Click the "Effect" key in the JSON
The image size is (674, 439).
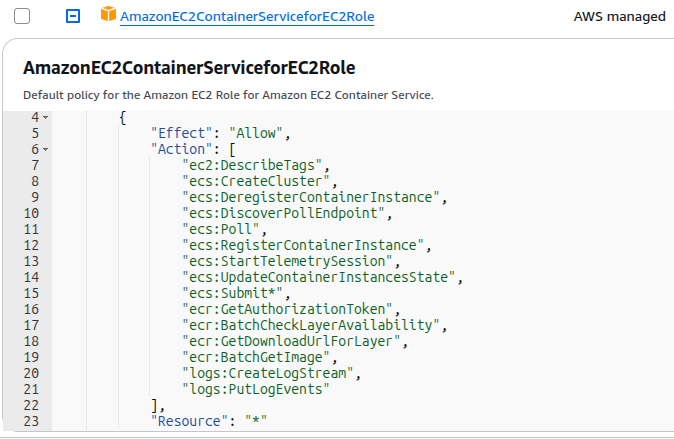click(x=181, y=133)
